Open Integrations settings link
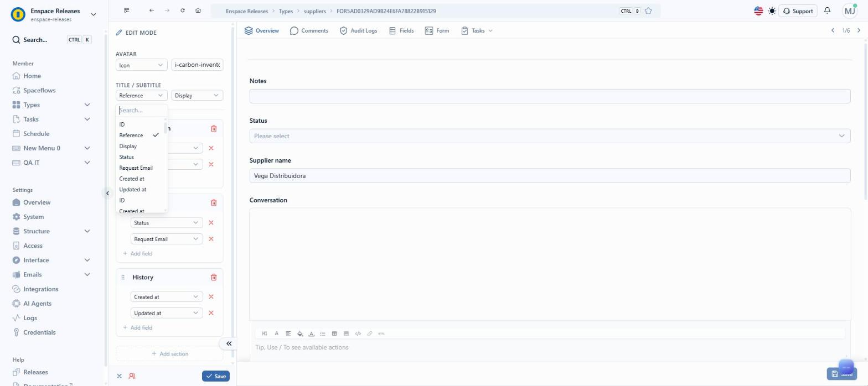This screenshot has height=386, width=868. coord(40,289)
